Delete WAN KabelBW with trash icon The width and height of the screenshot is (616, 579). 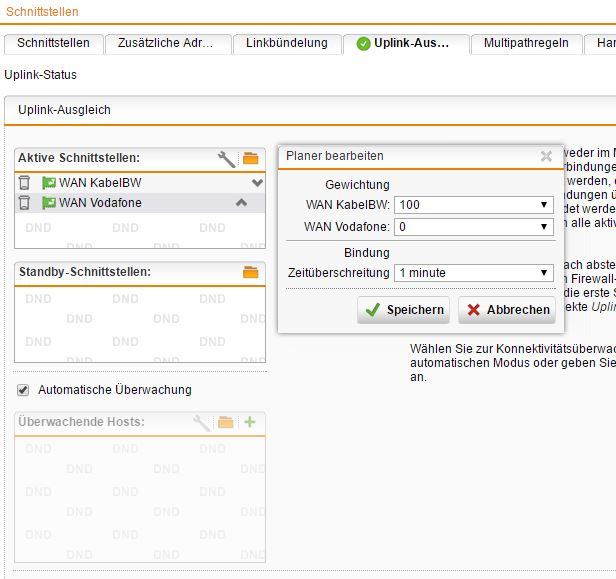coord(25,183)
